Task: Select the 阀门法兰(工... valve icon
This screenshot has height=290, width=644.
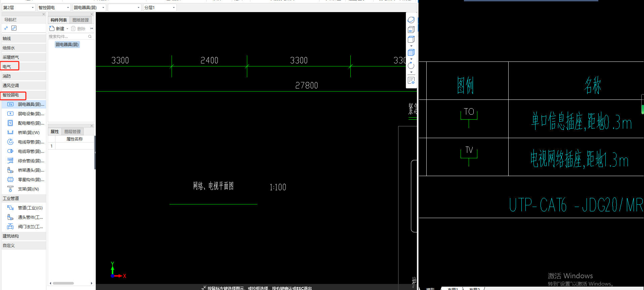Action: (x=10, y=227)
